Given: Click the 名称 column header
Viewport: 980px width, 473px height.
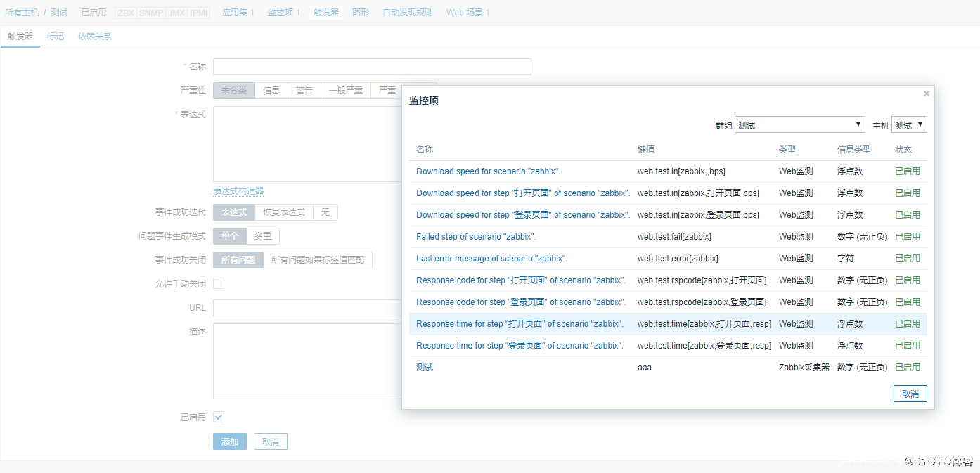Looking at the screenshot, I should point(425,149).
